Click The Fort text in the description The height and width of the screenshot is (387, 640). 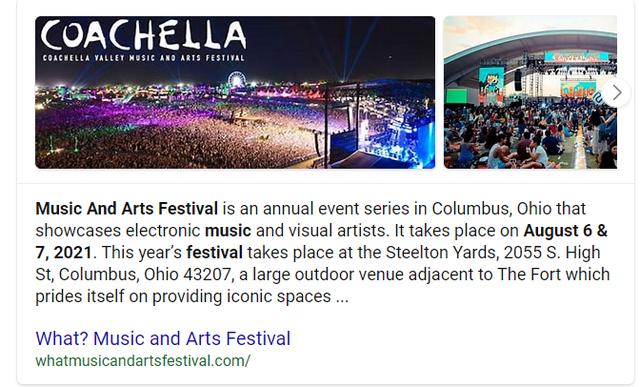click(529, 274)
